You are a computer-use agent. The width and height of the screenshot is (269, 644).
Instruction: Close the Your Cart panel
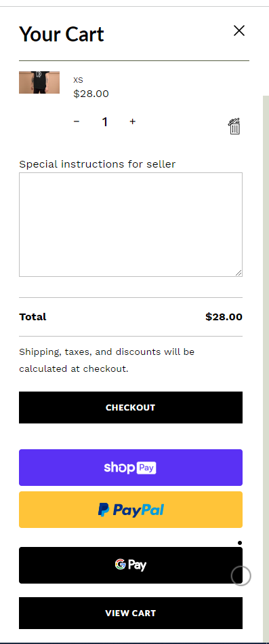(239, 31)
